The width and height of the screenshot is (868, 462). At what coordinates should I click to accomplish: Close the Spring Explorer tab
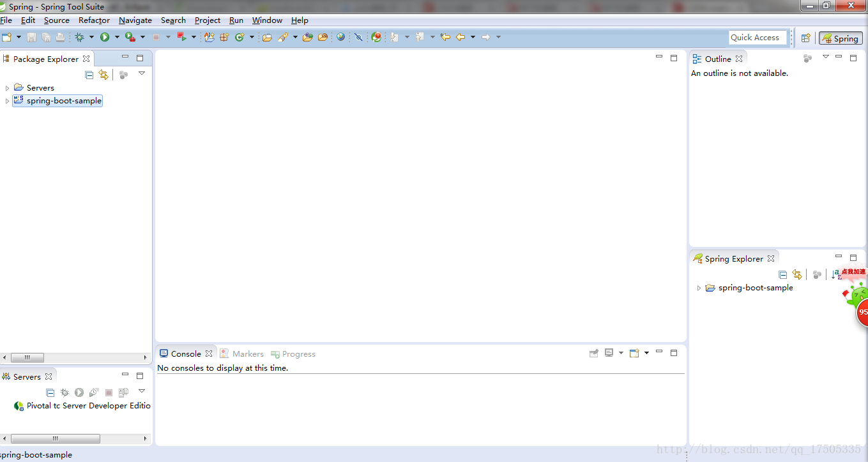pos(771,258)
